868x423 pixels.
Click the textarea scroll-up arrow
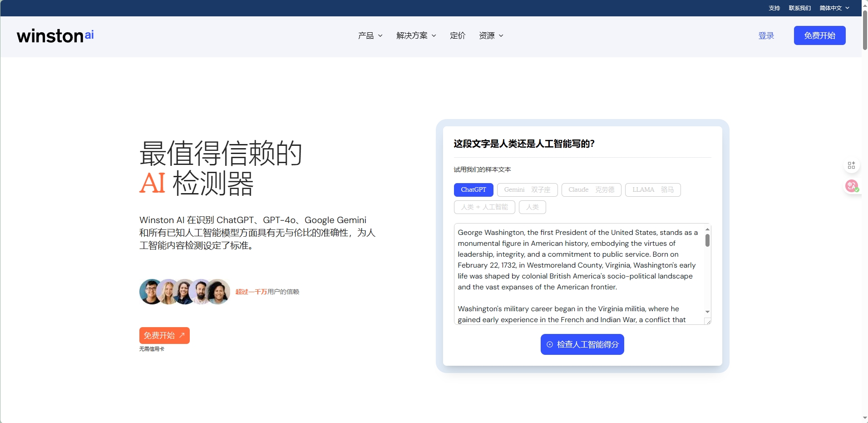pos(707,229)
